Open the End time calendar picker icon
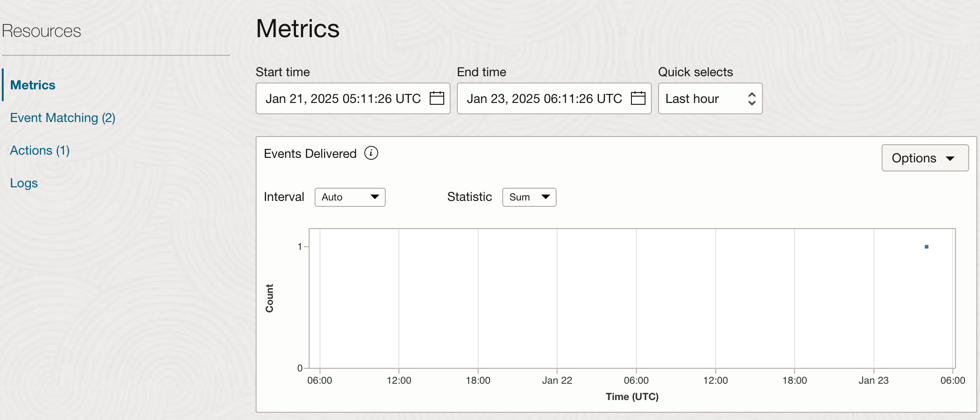980x420 pixels. (x=638, y=98)
